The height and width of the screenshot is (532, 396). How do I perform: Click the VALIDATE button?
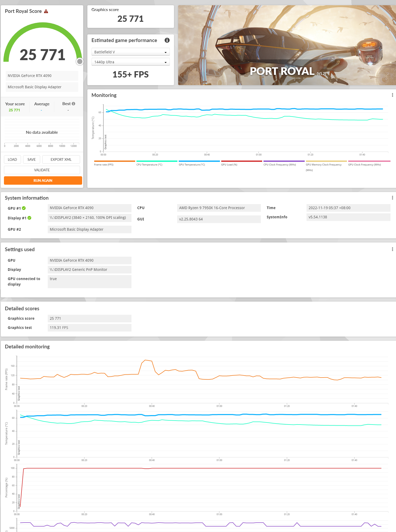point(42,170)
